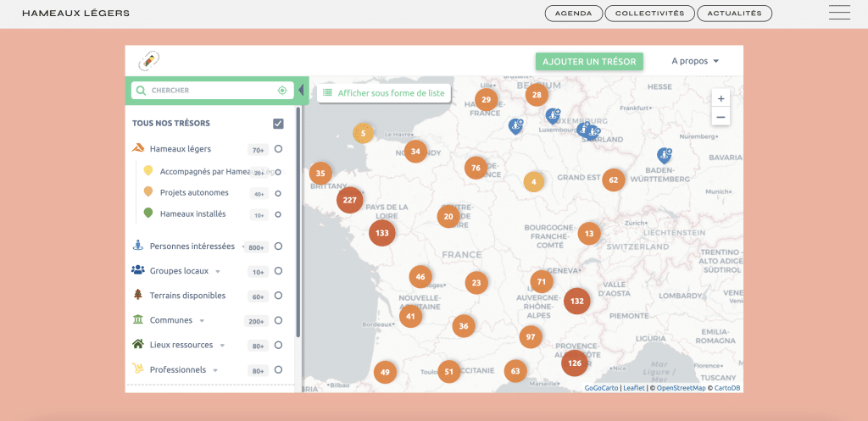Focus the Chercher search field

click(213, 90)
